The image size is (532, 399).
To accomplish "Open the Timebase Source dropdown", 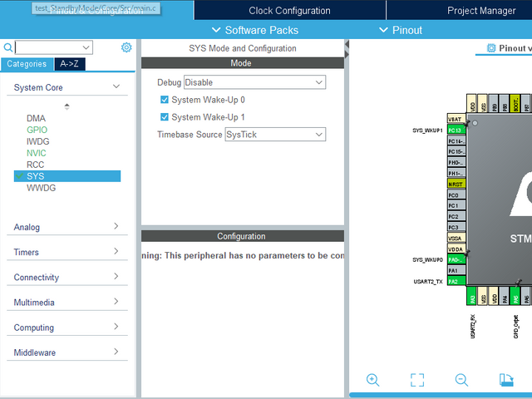I will pos(274,135).
